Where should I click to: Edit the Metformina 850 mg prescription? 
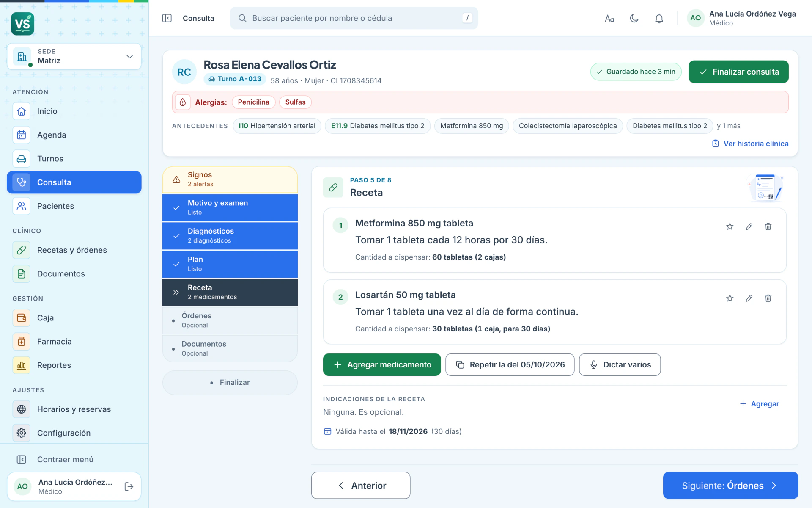749,226
